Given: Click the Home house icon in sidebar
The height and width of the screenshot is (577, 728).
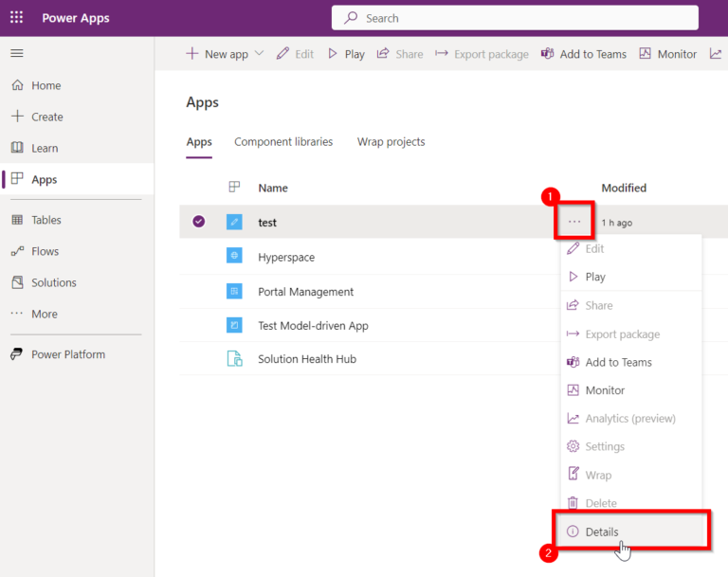Looking at the screenshot, I should (x=17, y=85).
